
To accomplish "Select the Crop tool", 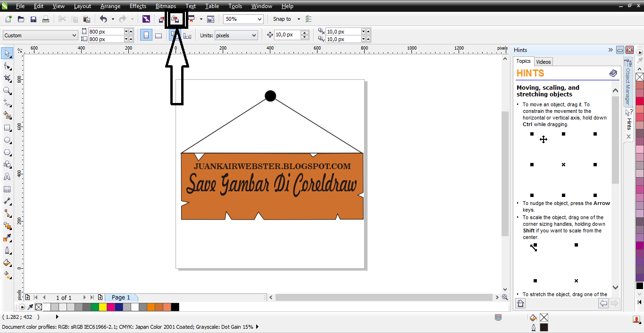I will tap(7, 78).
